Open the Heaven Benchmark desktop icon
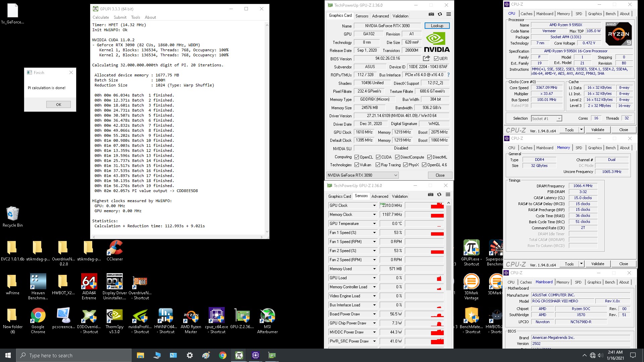The width and height of the screenshot is (644, 362). click(38, 287)
